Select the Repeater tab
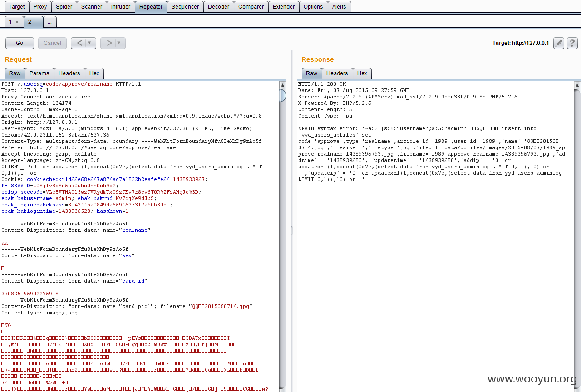Viewport: 581px width, 392px height. click(151, 6)
